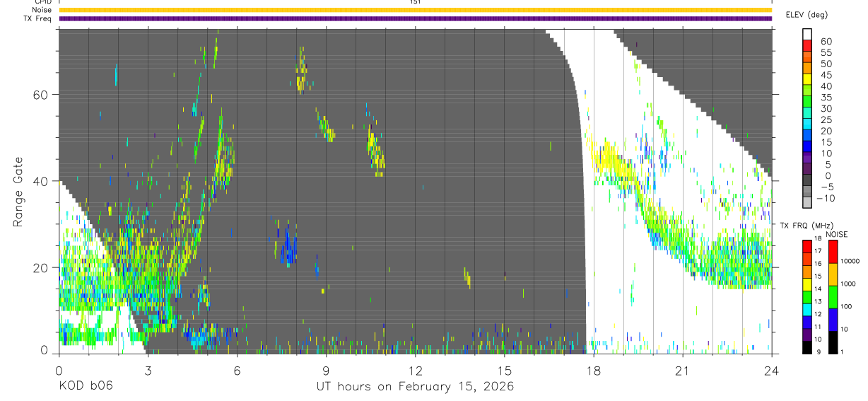Click the 'Noise' label at top left
868x401 pixels.
click(x=41, y=10)
